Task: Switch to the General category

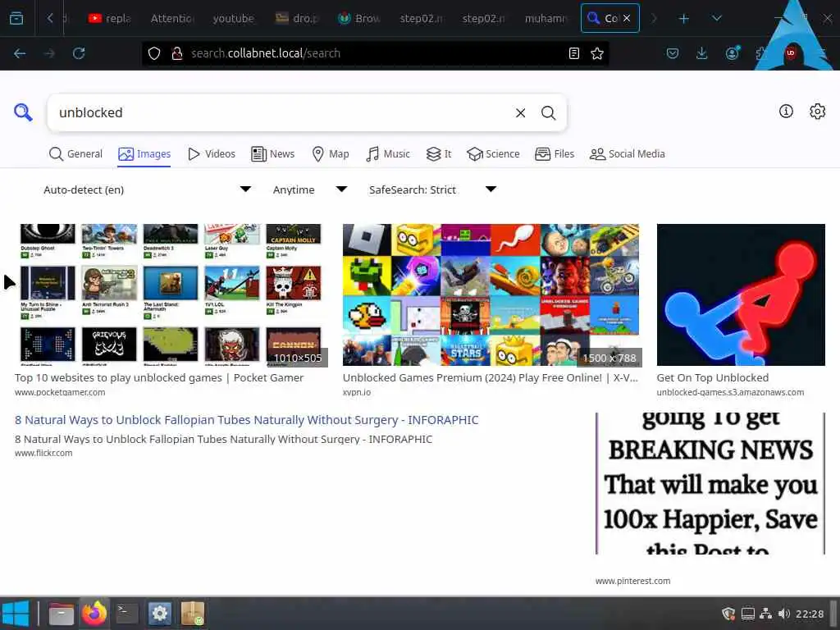Action: click(75, 154)
